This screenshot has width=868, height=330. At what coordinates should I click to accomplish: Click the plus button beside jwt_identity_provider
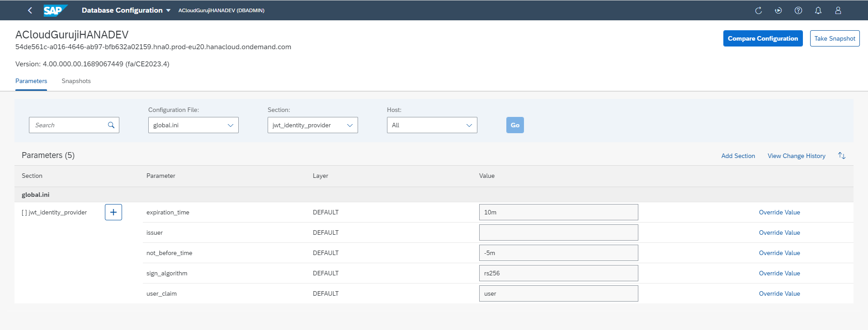(113, 212)
